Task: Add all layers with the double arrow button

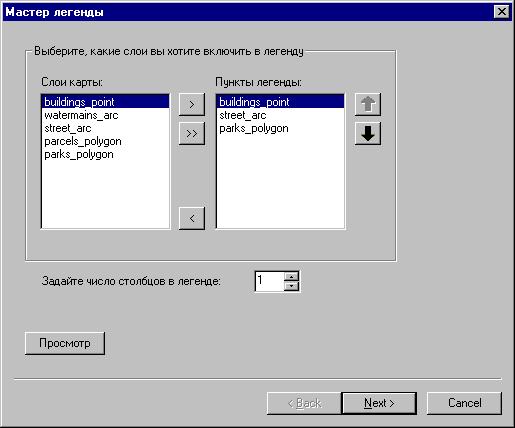Action: [192, 134]
